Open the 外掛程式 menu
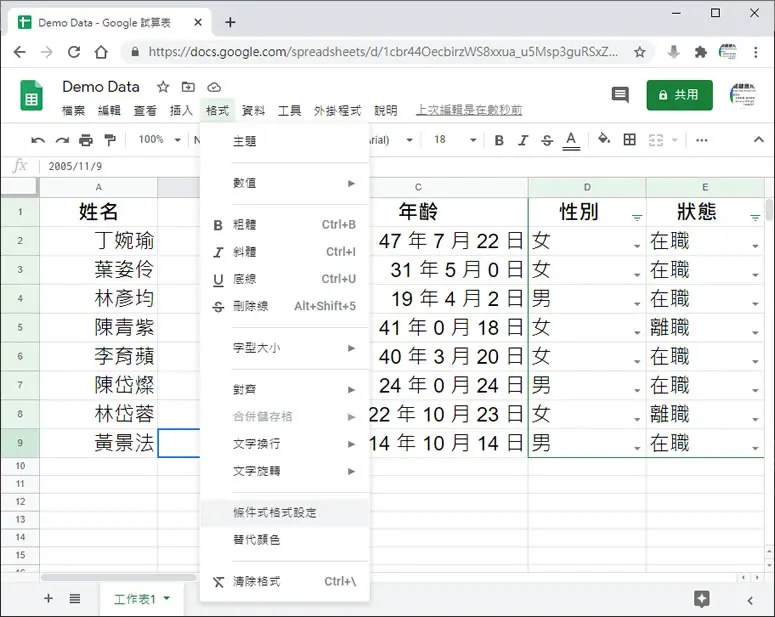 338,110
